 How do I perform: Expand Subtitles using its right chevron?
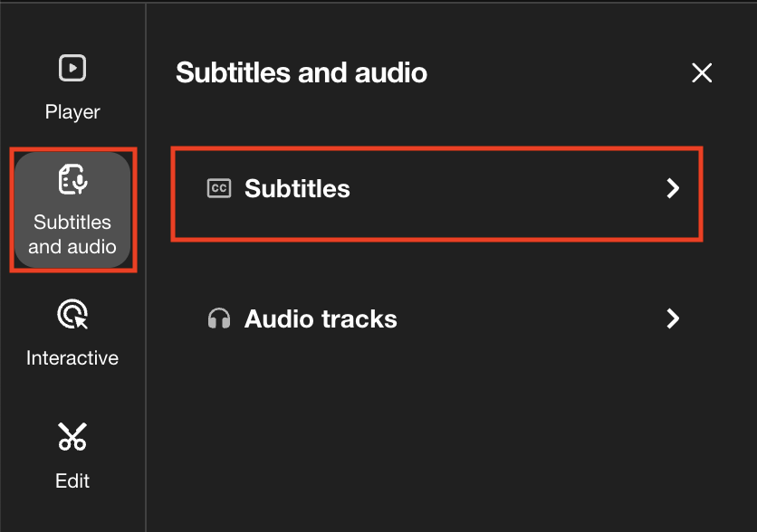click(673, 188)
